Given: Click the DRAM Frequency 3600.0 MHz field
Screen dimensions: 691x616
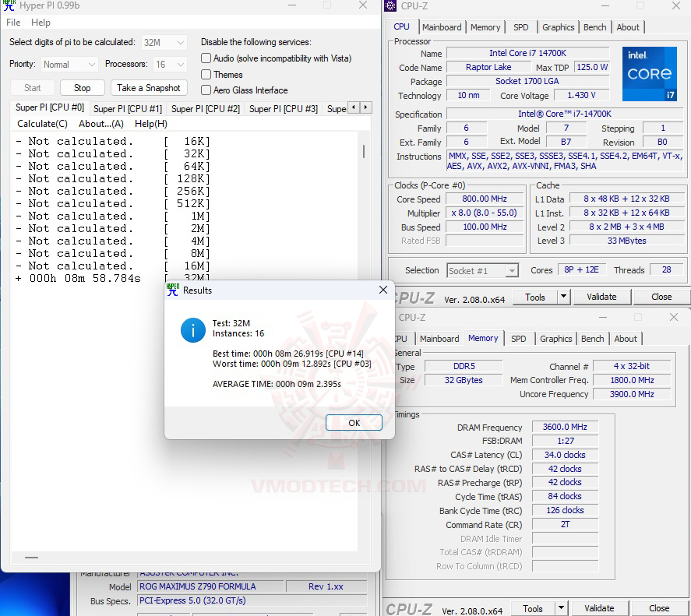Looking at the screenshot, I should point(565,427).
